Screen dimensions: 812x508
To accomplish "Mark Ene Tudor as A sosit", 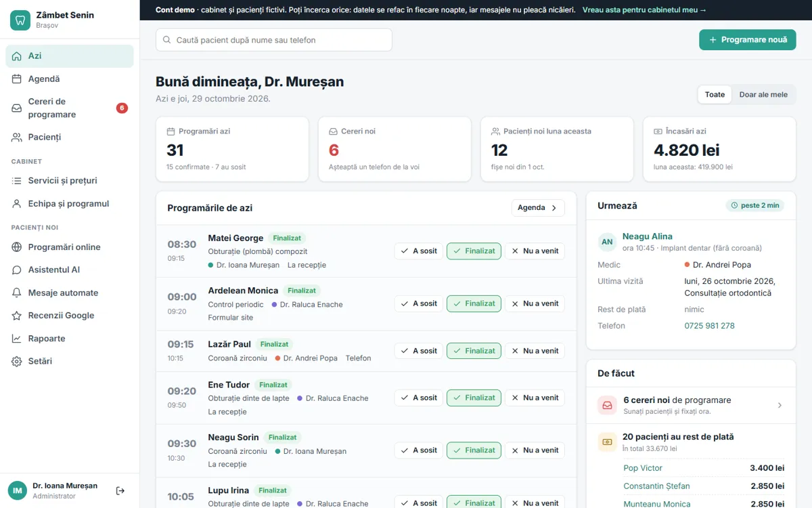I will coord(419,398).
